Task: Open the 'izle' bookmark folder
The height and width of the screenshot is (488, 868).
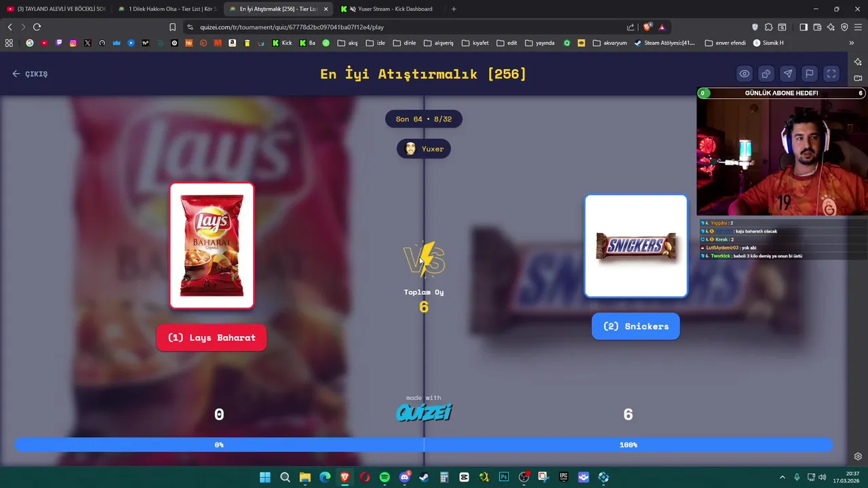Action: [x=375, y=43]
